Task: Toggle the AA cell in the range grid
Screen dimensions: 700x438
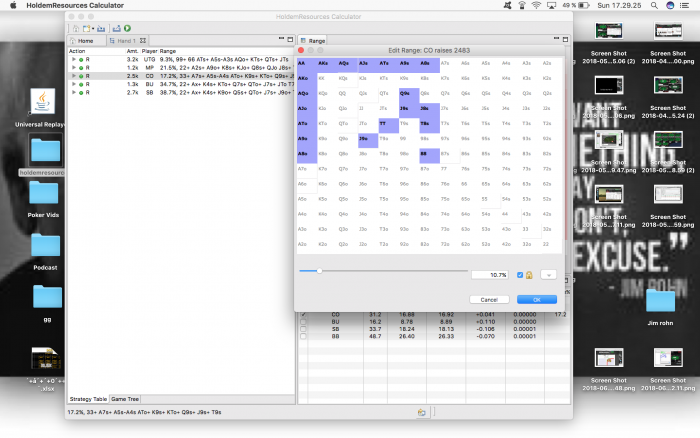Action: point(307,65)
